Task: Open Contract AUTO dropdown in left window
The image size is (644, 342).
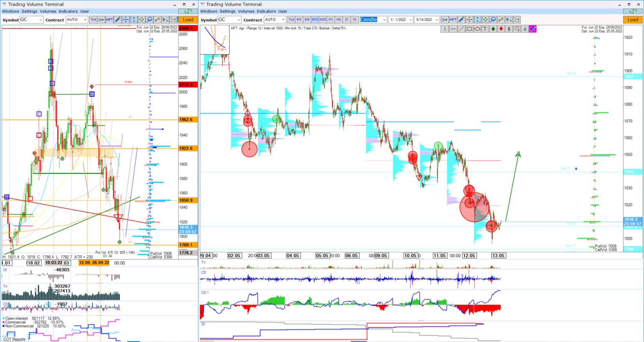Action: (x=77, y=20)
